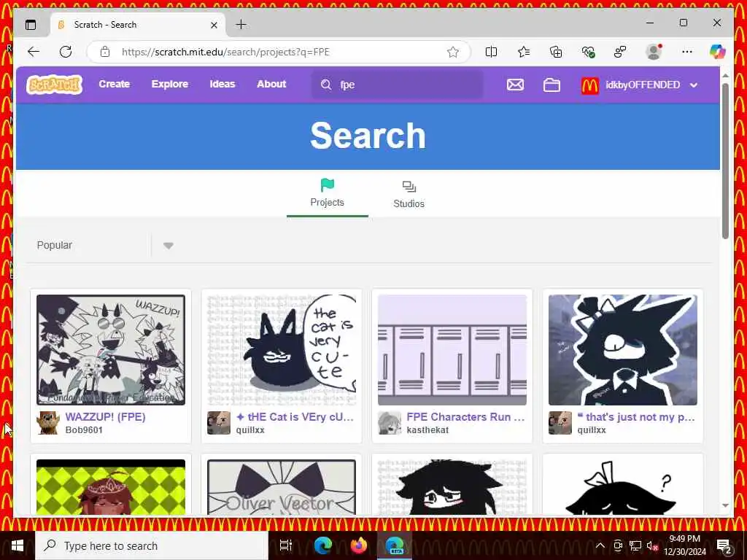Add this page to favorites star

coord(452,52)
